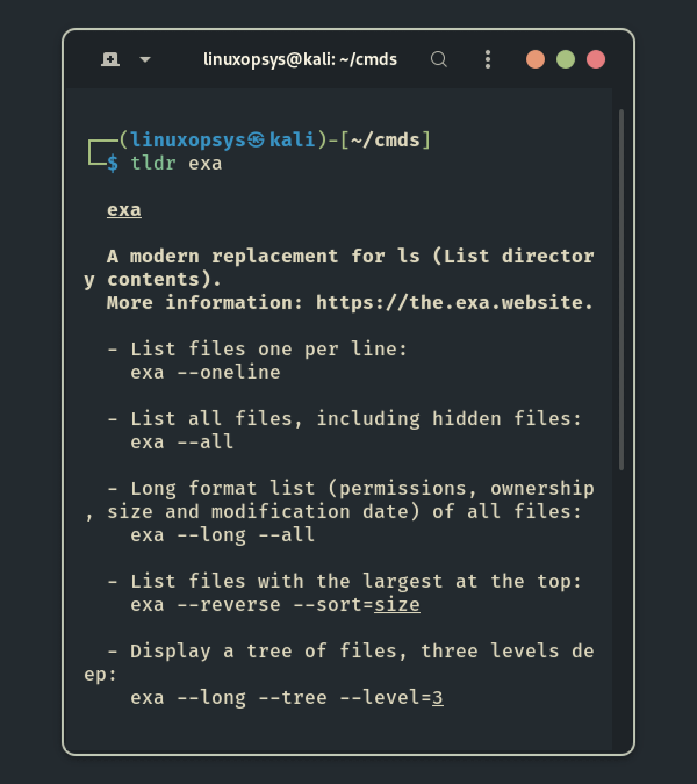This screenshot has height=784, width=697.
Task: Click the underlined level value 3
Action: (437, 697)
